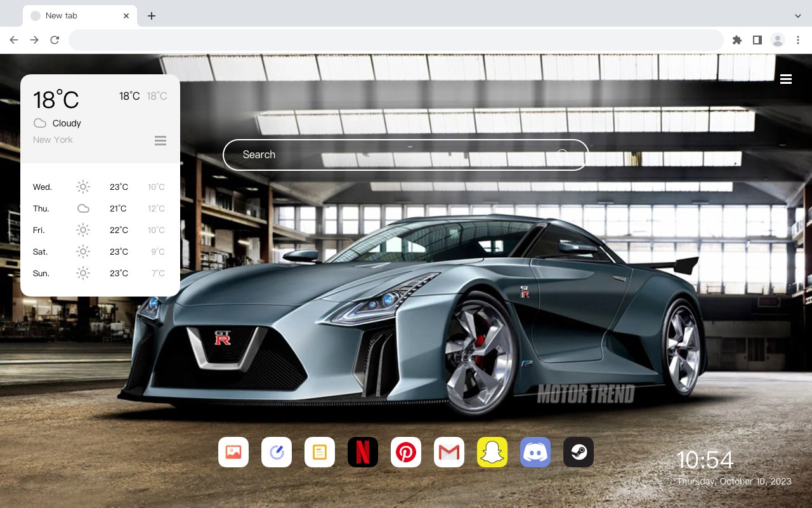Image resolution: width=812 pixels, height=508 pixels.
Task: Open the Discord shortcut
Action: 535,452
